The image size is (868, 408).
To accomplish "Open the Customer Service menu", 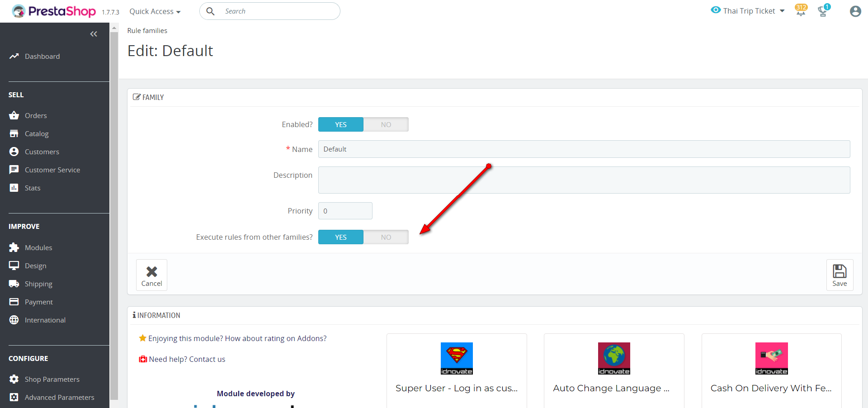I will (x=52, y=170).
